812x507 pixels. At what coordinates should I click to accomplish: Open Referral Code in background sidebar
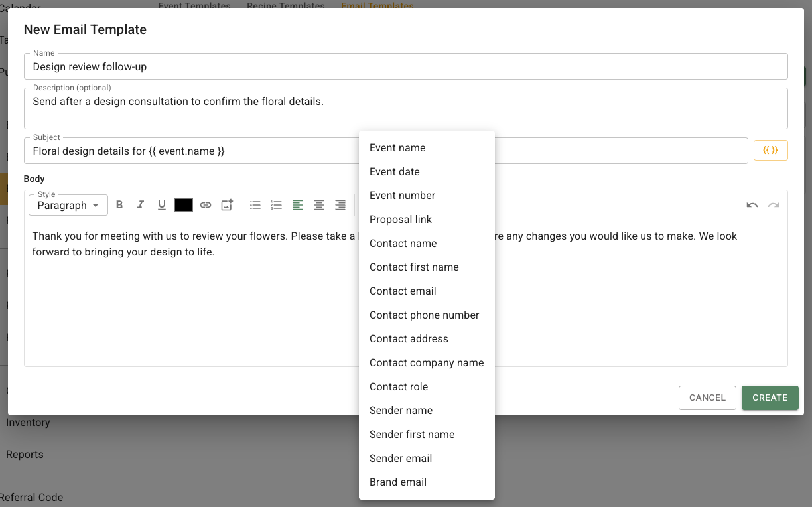click(x=31, y=497)
